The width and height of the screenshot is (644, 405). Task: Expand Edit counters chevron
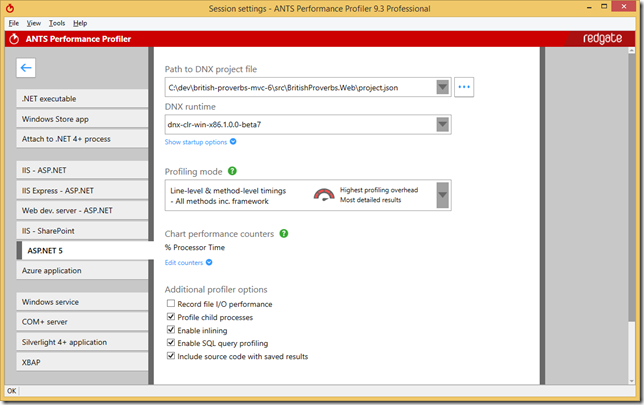(209, 262)
